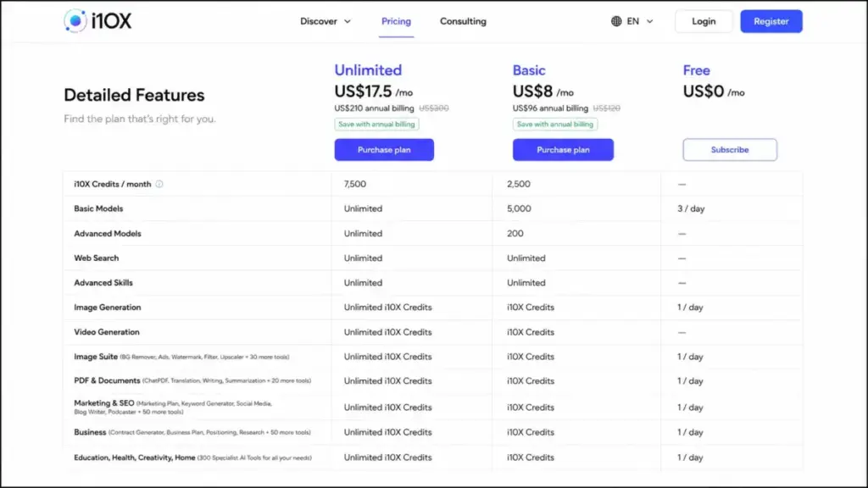Click Save with annual billing under Basic
The image size is (868, 488).
click(554, 125)
